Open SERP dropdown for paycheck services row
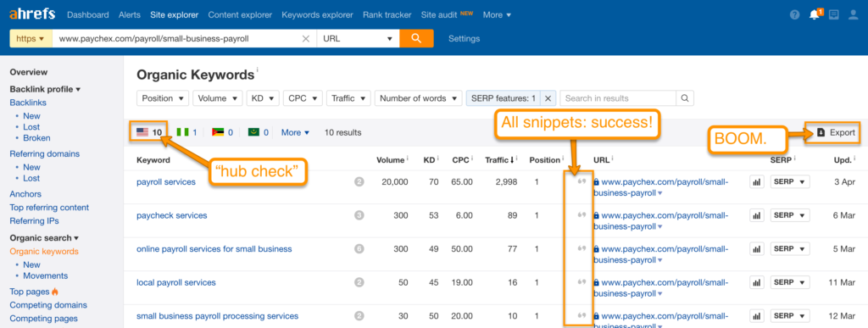Image resolution: width=868 pixels, height=328 pixels. click(x=790, y=216)
